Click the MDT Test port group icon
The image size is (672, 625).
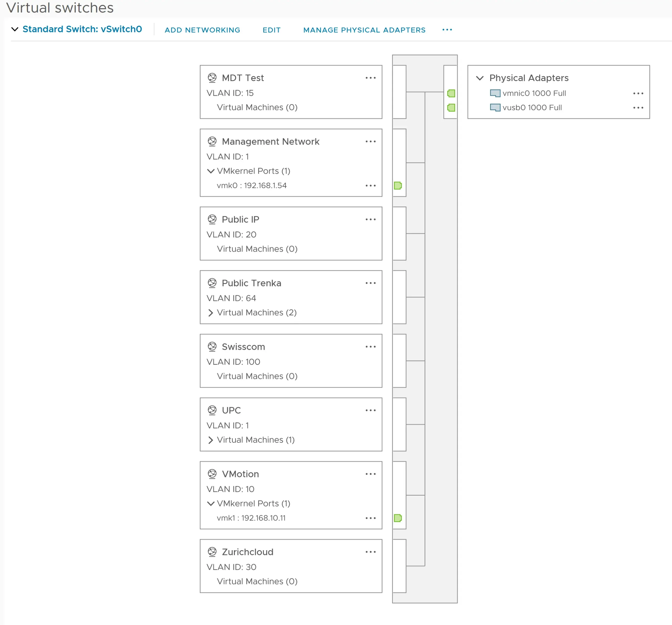coord(212,78)
